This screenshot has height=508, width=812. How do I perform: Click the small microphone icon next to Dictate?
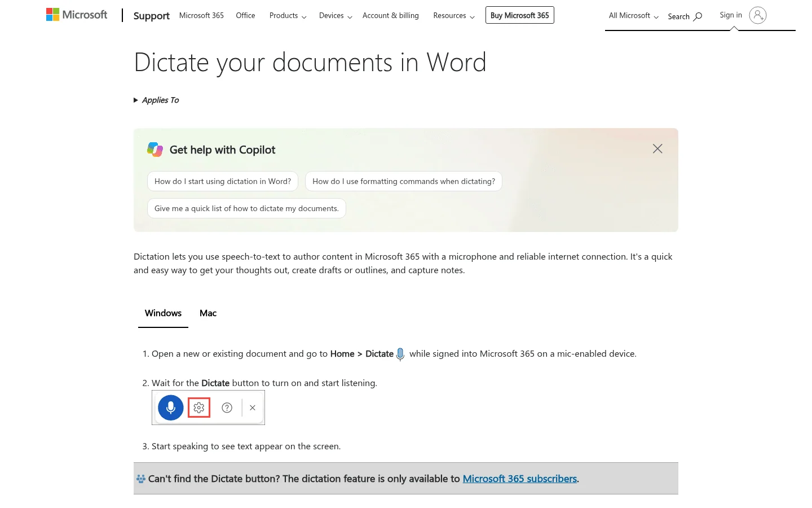click(400, 354)
